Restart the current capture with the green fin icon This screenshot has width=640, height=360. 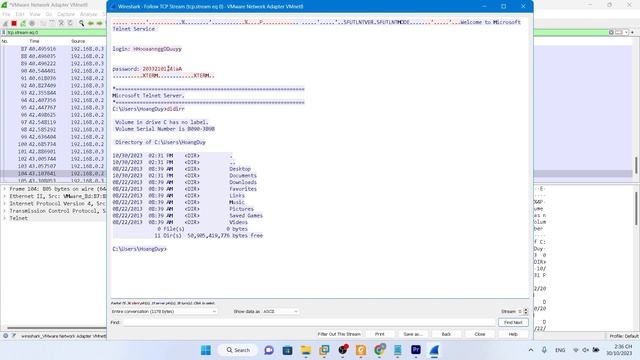(x=23, y=23)
